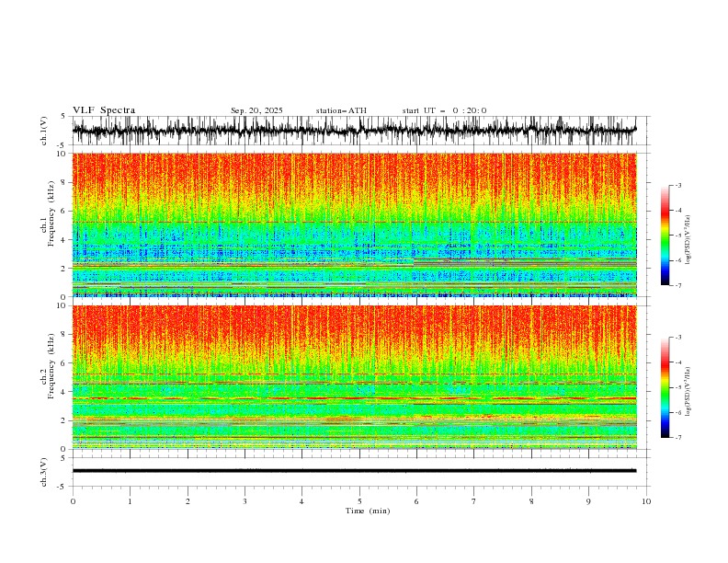The height and width of the screenshot is (563, 728).
Task: Click the ch.2 frequency axis "8" tick label
Action: tap(65, 335)
